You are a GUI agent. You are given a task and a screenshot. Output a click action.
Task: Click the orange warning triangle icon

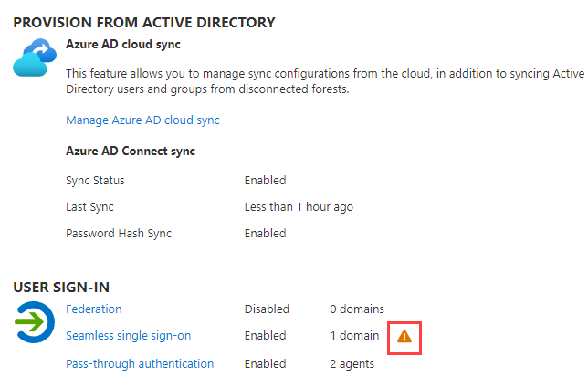point(404,336)
